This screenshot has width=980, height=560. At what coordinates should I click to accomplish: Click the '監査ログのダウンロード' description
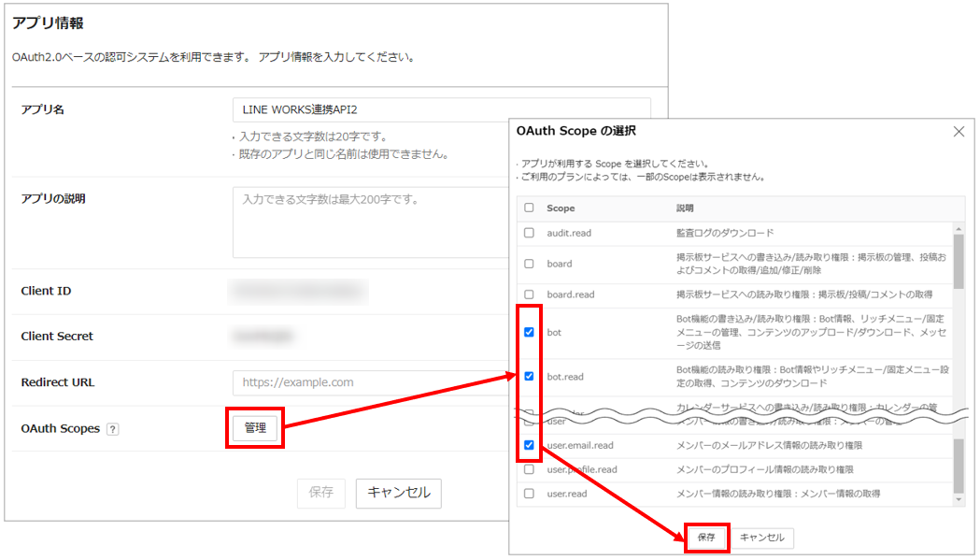pos(725,233)
